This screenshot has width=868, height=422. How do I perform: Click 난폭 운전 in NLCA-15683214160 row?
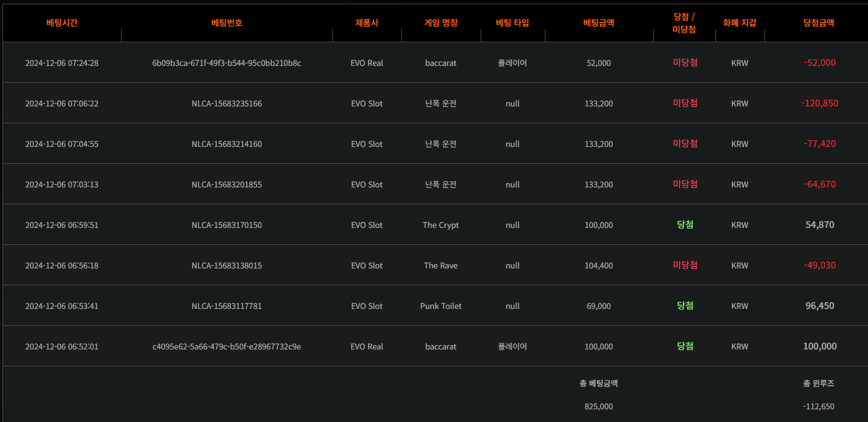441,144
